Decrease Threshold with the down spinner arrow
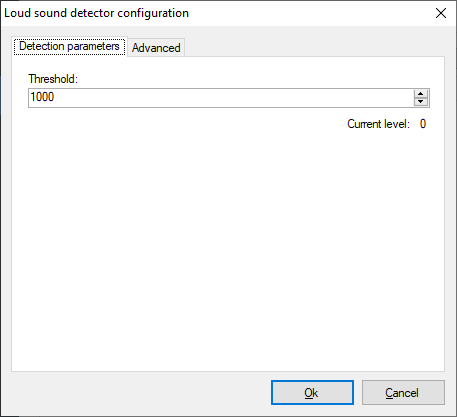 [421, 102]
